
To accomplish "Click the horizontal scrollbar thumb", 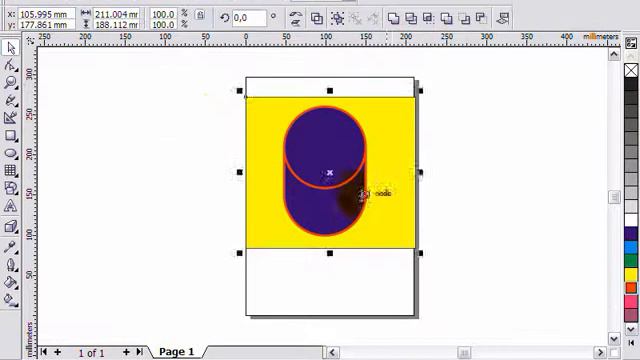I will pos(464,352).
